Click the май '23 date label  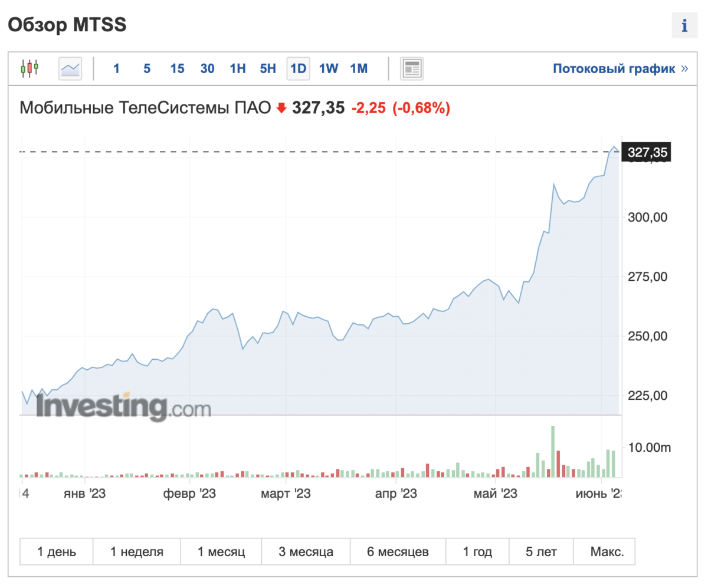[496, 493]
